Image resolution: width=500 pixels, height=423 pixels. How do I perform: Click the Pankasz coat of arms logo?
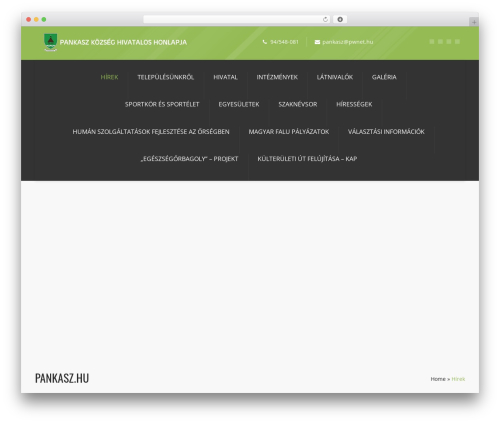point(50,42)
